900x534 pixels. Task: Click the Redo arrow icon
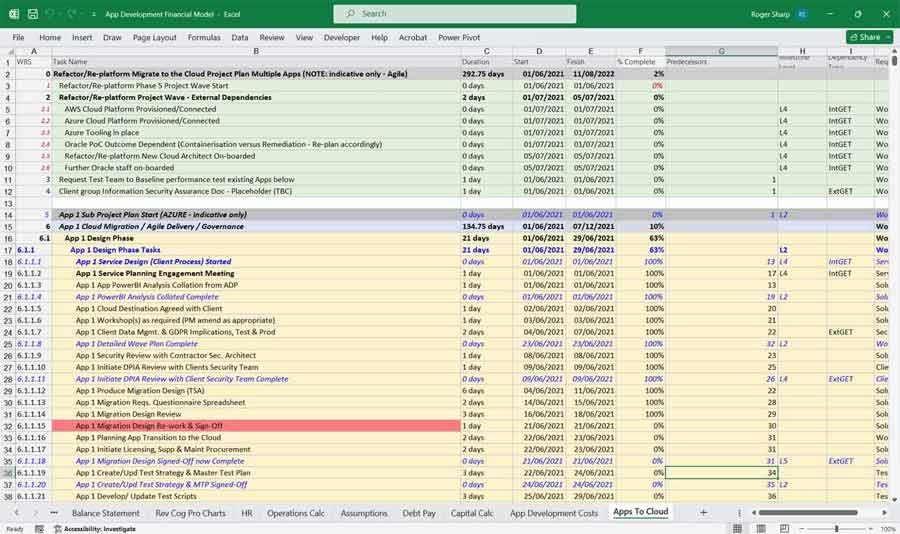(x=73, y=14)
